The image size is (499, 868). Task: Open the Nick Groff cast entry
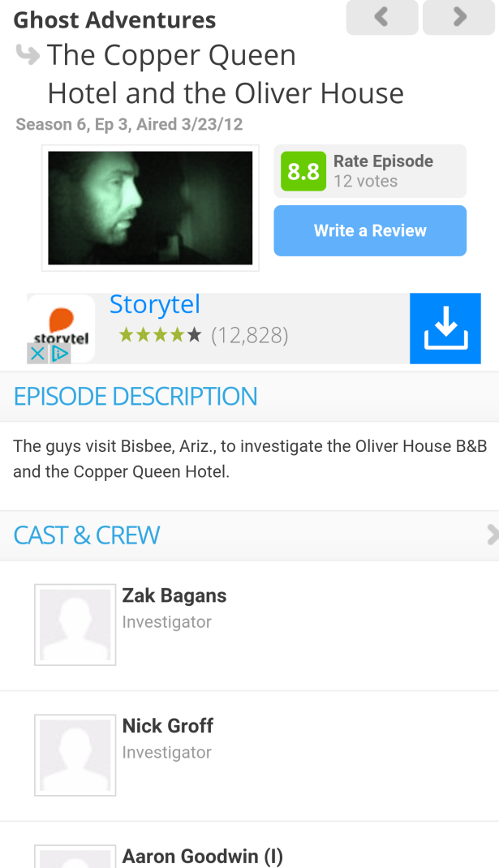tap(249, 755)
